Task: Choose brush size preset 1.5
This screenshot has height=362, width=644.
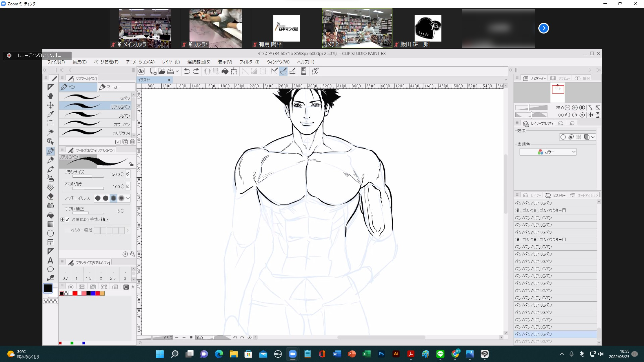Action: (x=89, y=274)
